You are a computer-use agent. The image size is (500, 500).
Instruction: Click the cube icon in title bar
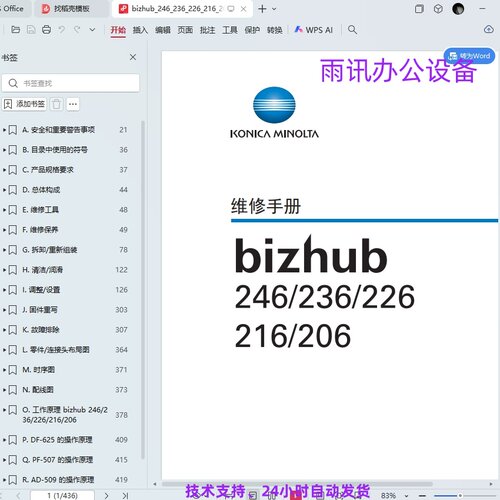coord(438,9)
